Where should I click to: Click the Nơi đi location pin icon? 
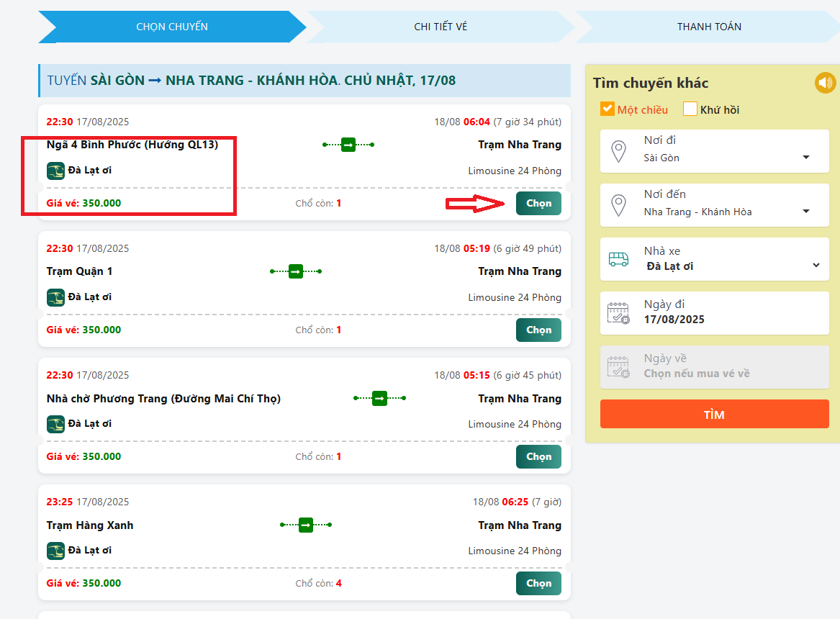tap(619, 152)
